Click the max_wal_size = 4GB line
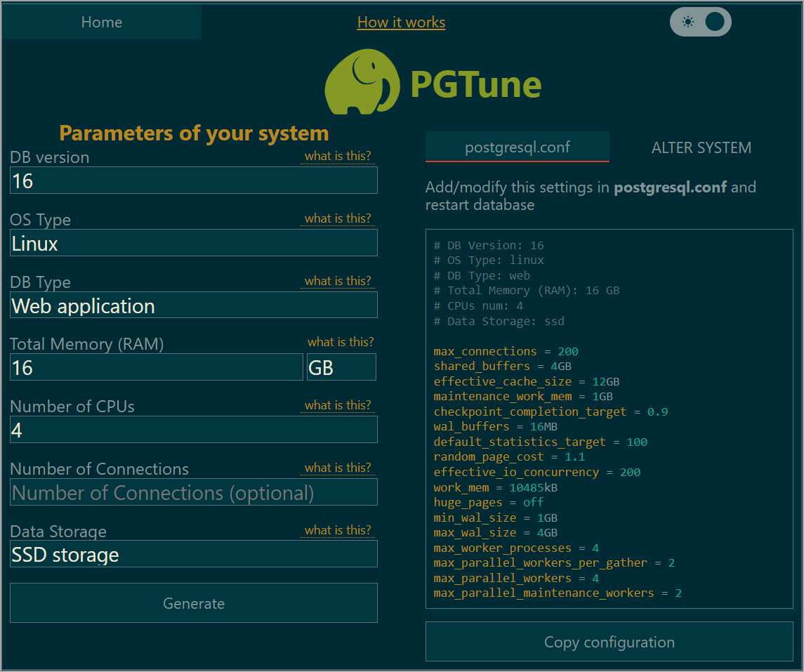This screenshot has width=804, height=672. (495, 532)
